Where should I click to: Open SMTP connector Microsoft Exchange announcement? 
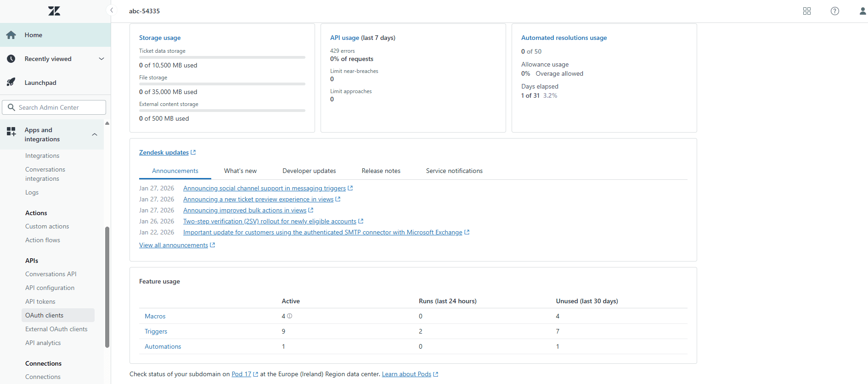[x=322, y=232]
